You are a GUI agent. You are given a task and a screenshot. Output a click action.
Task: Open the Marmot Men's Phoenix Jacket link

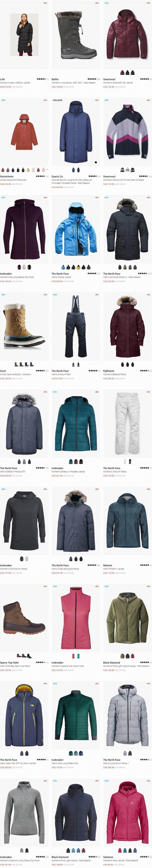click(x=114, y=569)
